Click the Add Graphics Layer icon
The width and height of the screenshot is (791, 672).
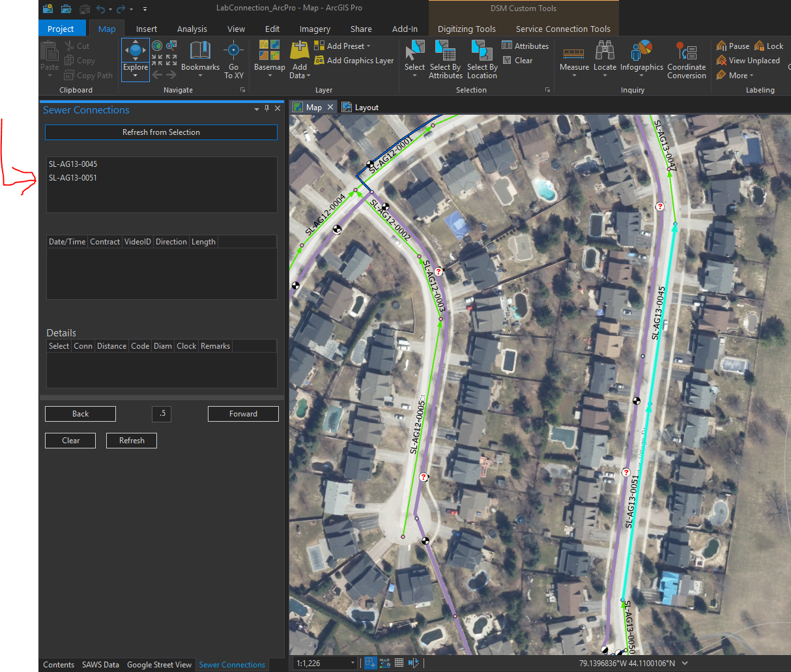pyautogui.click(x=319, y=61)
